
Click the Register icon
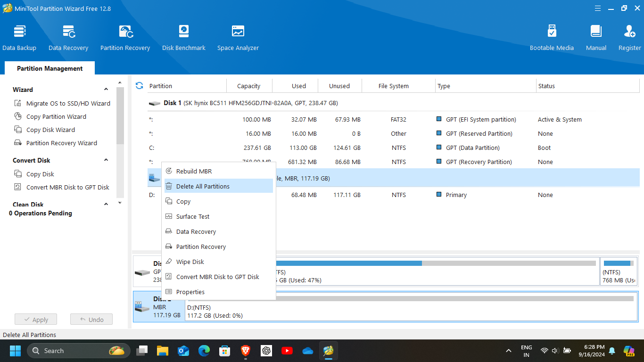point(629,32)
